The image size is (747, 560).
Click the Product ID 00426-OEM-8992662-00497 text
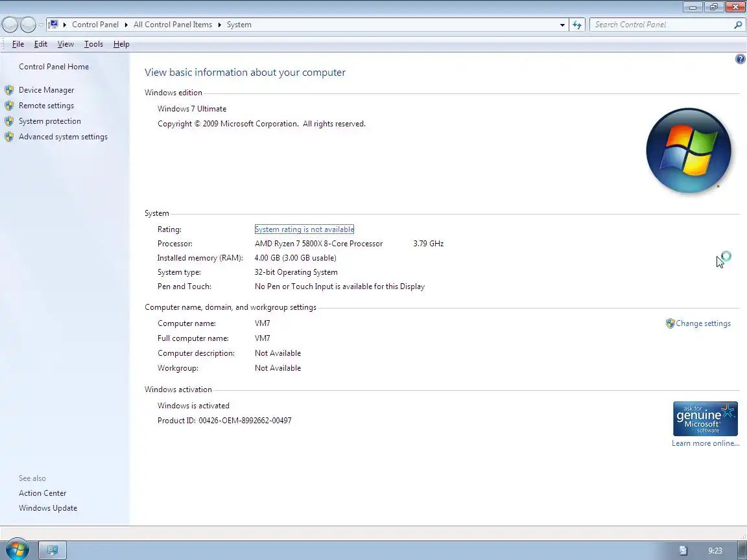(224, 421)
